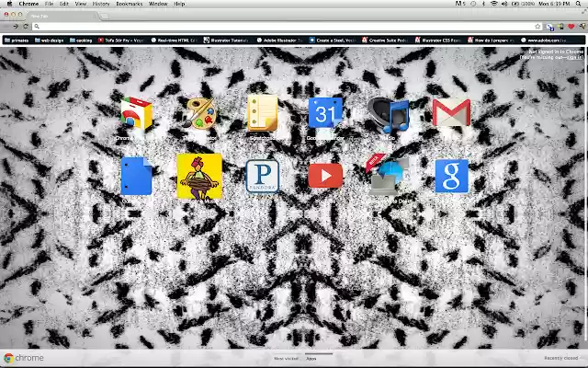This screenshot has height=368, width=588.
Task: Open the Adobe Illustrator bookmark
Action: point(279,40)
